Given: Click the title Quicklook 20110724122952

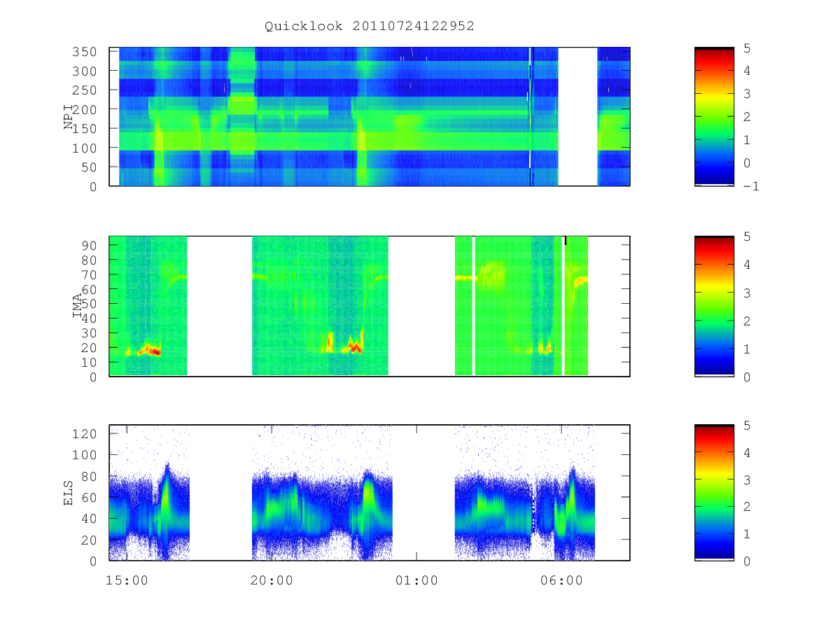Looking at the screenshot, I should coord(370,27).
